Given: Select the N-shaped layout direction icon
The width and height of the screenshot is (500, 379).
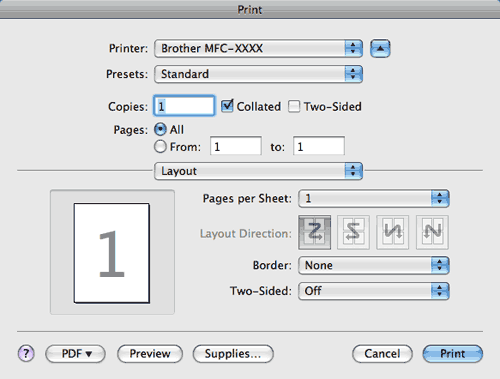Looking at the screenshot, I should (x=432, y=232).
